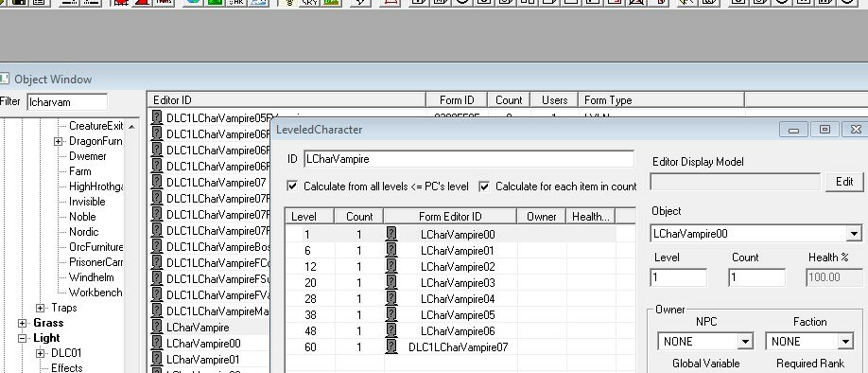Screen dimensions: 868x373
Task: Maximize the LeveledCharacter dialog window
Action: pos(825,130)
